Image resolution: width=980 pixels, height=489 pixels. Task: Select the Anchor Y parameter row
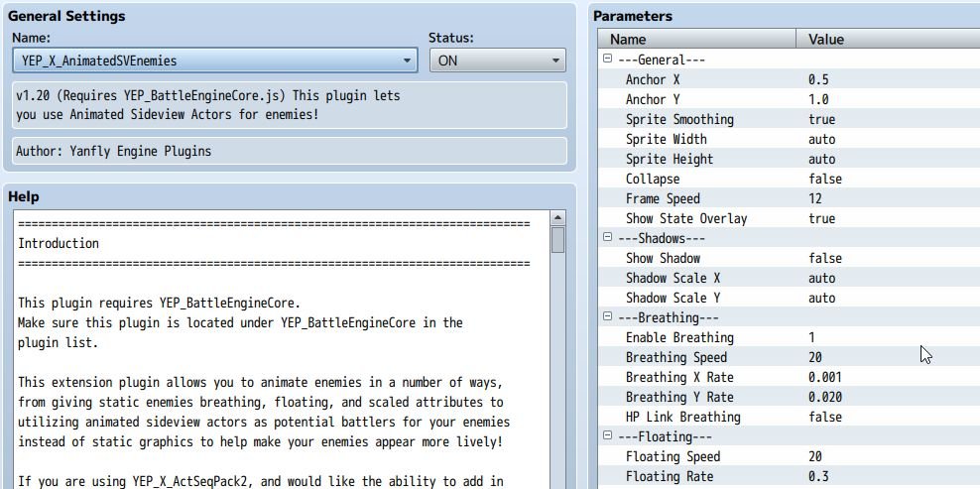[789, 99]
